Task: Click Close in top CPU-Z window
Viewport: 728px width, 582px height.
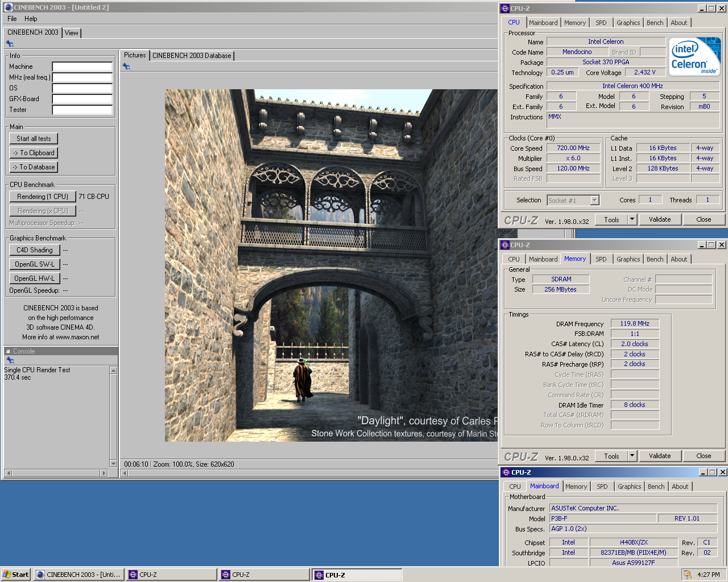Action: [704, 219]
